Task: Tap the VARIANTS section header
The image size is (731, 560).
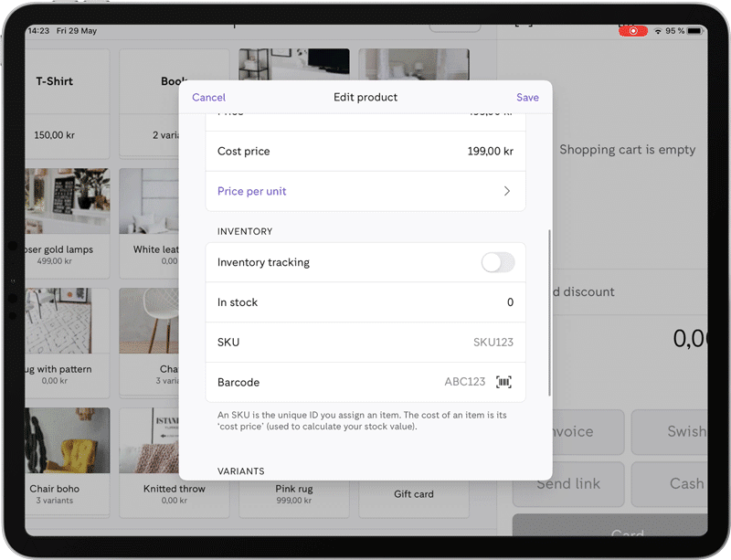Action: tap(240, 471)
